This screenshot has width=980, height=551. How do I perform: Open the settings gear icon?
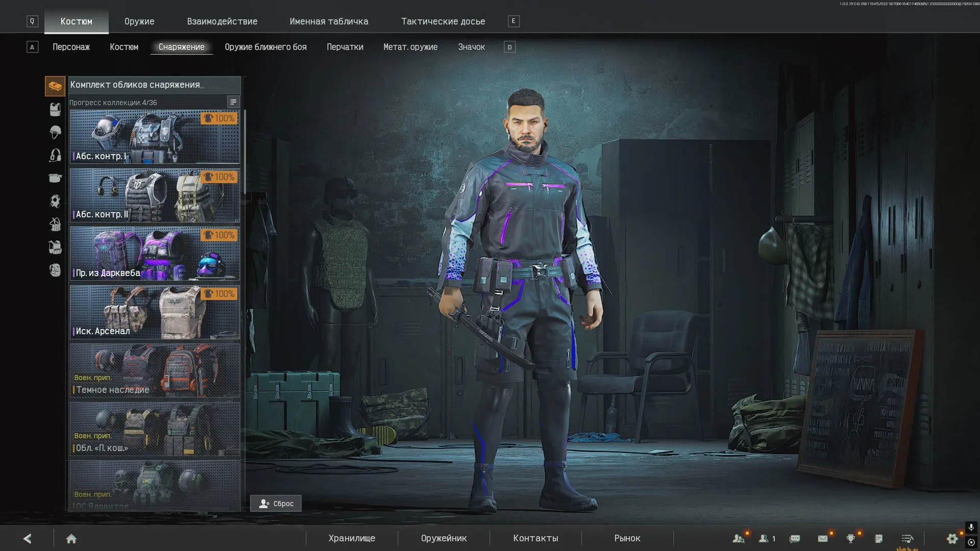point(952,538)
